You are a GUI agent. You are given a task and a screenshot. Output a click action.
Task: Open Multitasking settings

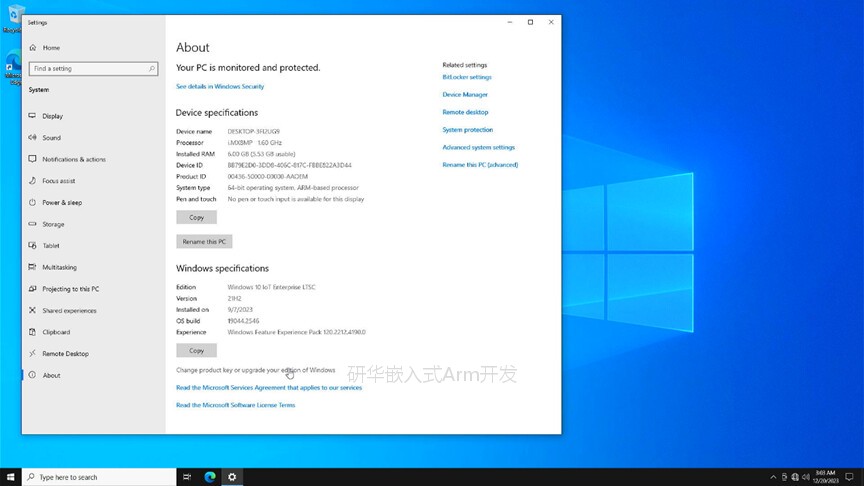pos(60,267)
